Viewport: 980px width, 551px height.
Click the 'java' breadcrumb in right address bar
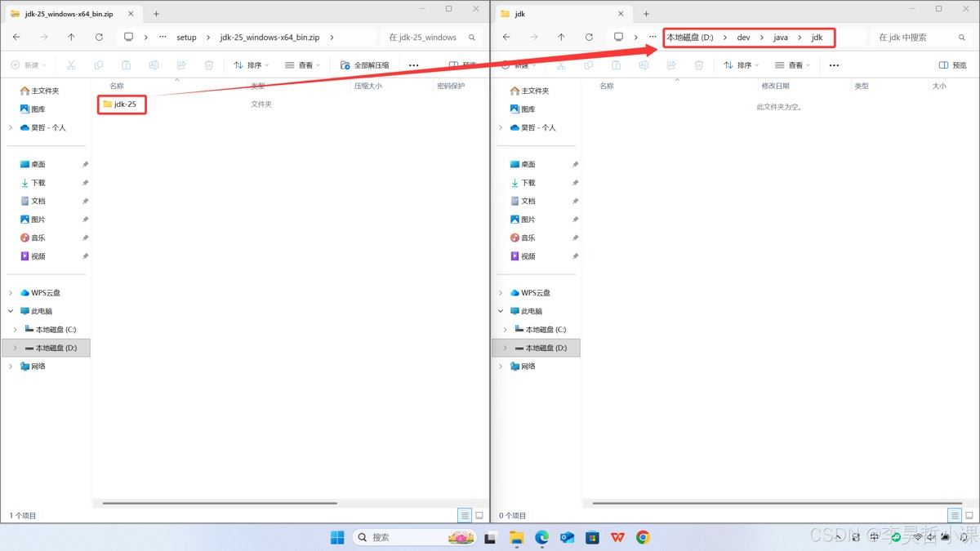781,38
